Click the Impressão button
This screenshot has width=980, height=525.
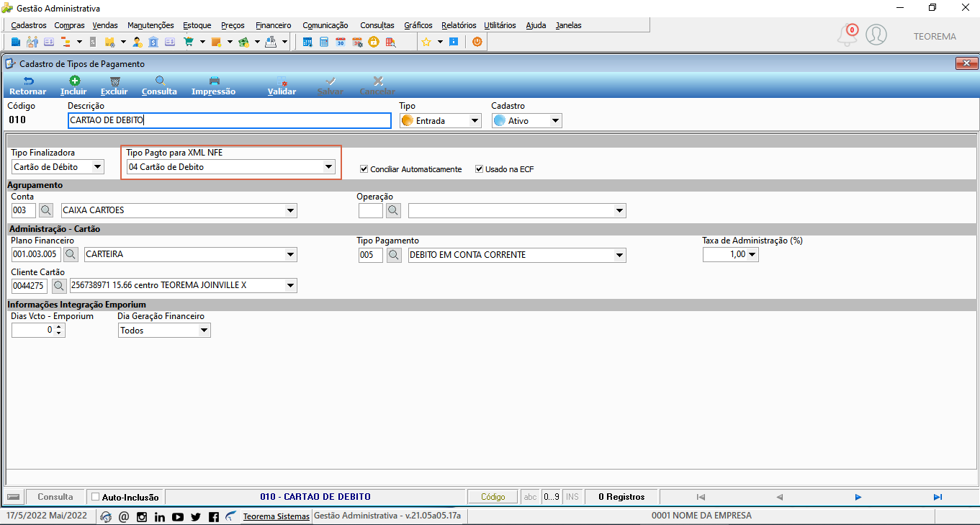214,86
